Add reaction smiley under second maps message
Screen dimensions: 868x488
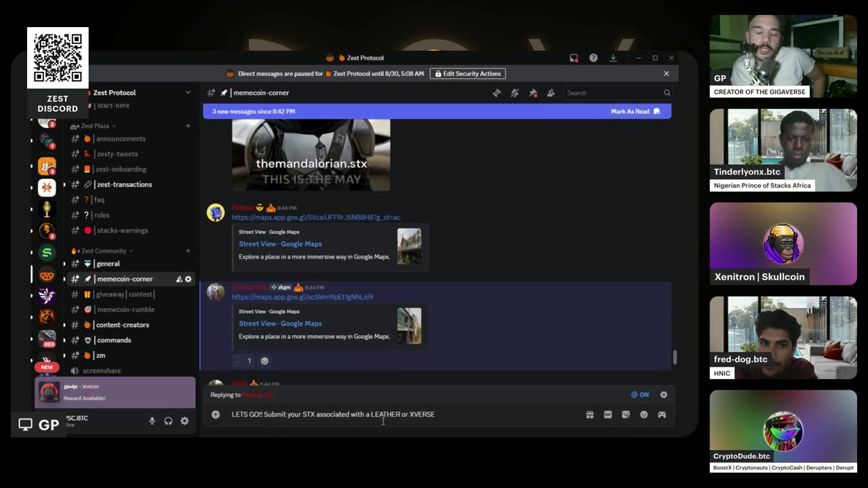[264, 361]
